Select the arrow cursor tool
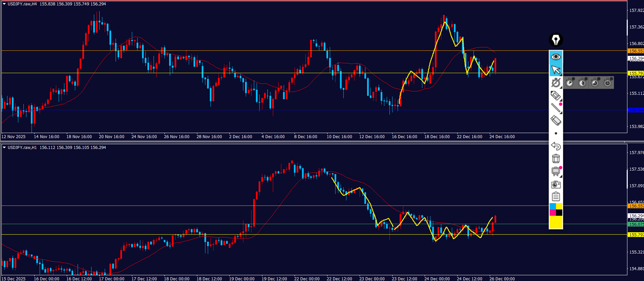644x281 pixels. coord(556,70)
